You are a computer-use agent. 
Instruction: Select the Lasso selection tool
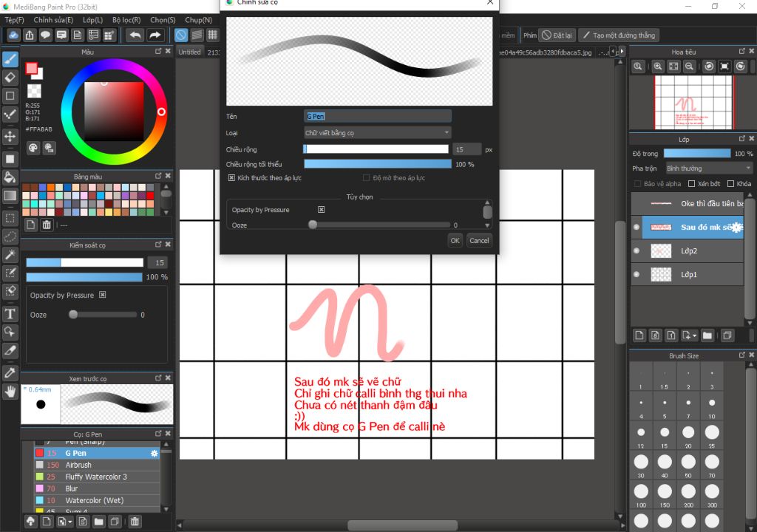[10, 236]
